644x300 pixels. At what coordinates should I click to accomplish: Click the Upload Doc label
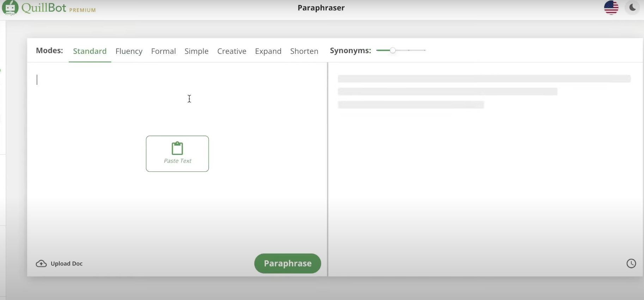(67, 264)
